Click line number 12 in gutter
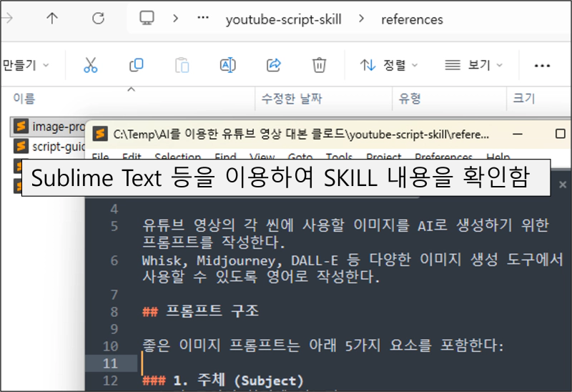 [111, 381]
